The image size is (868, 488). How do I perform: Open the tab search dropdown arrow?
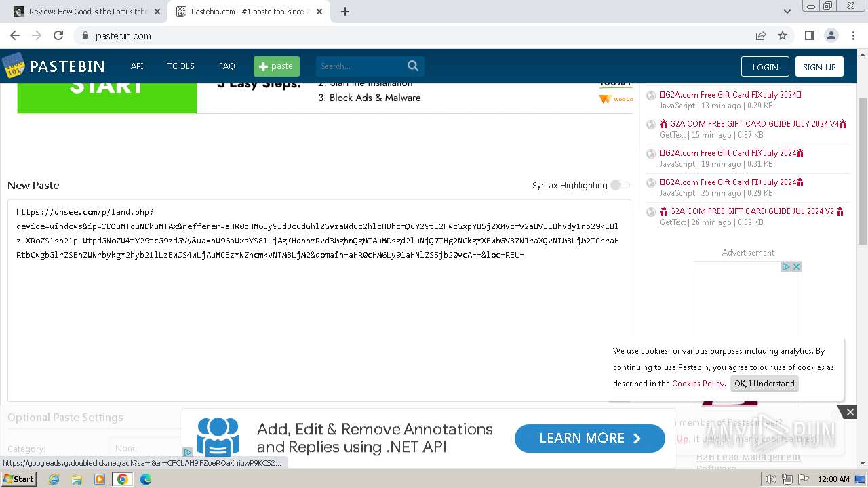787,12
